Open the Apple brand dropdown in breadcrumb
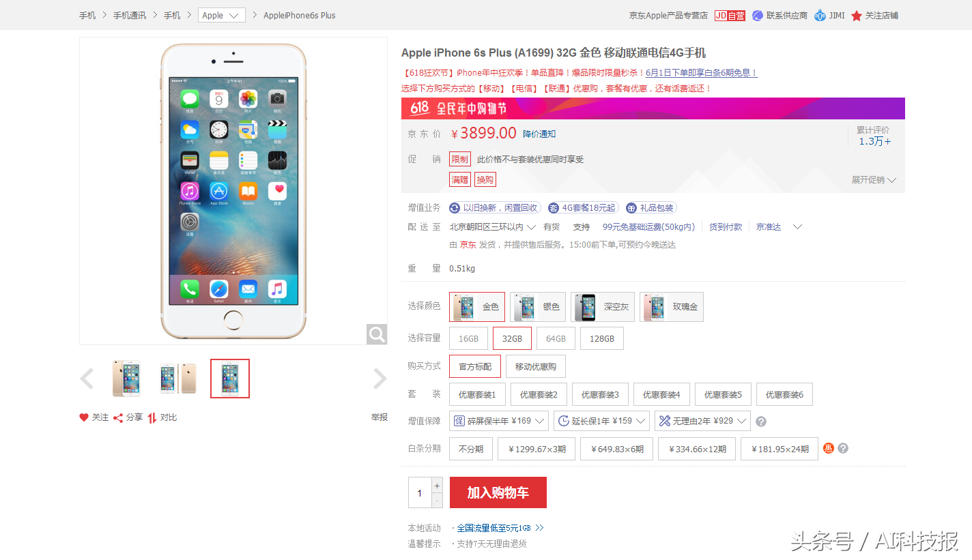Viewport: 972px width, 560px height. tap(222, 15)
